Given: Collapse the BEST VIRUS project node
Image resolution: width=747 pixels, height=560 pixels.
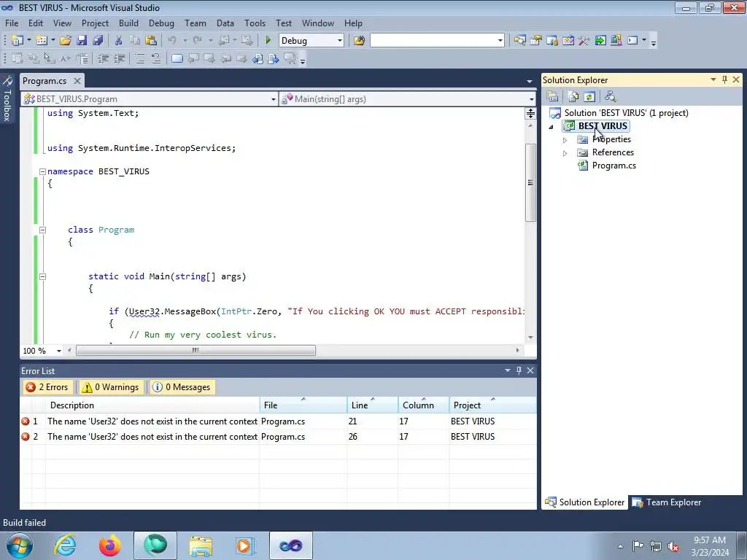Looking at the screenshot, I should (551, 127).
